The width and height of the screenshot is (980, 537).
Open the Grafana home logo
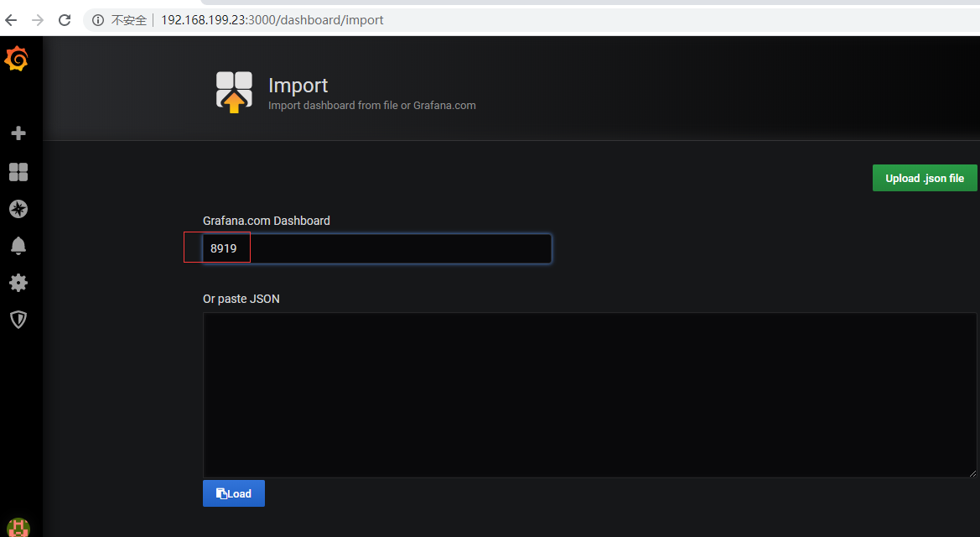tap(17, 59)
